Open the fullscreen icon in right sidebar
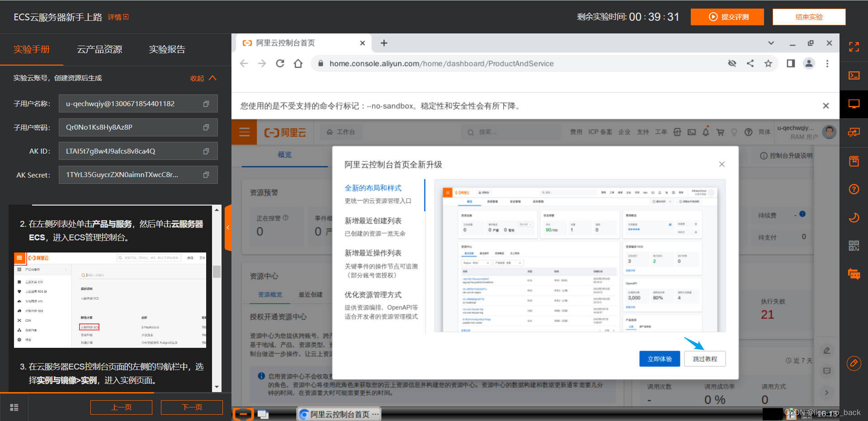The image size is (868, 421). click(x=854, y=47)
